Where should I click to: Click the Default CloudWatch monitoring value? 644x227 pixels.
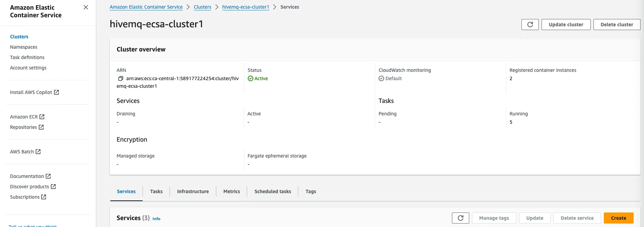click(393, 78)
